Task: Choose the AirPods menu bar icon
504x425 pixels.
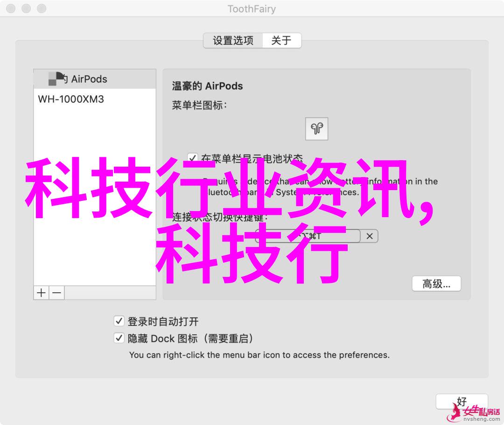Action: pos(316,129)
